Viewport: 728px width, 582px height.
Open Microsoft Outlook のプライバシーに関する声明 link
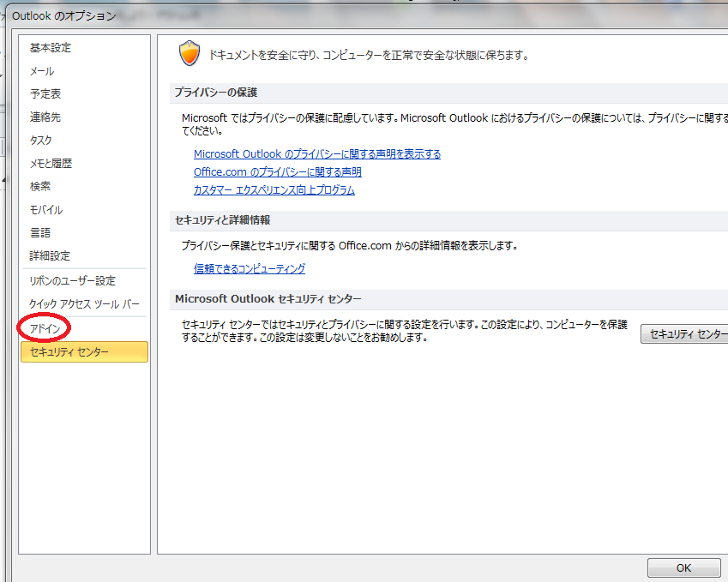click(x=317, y=153)
